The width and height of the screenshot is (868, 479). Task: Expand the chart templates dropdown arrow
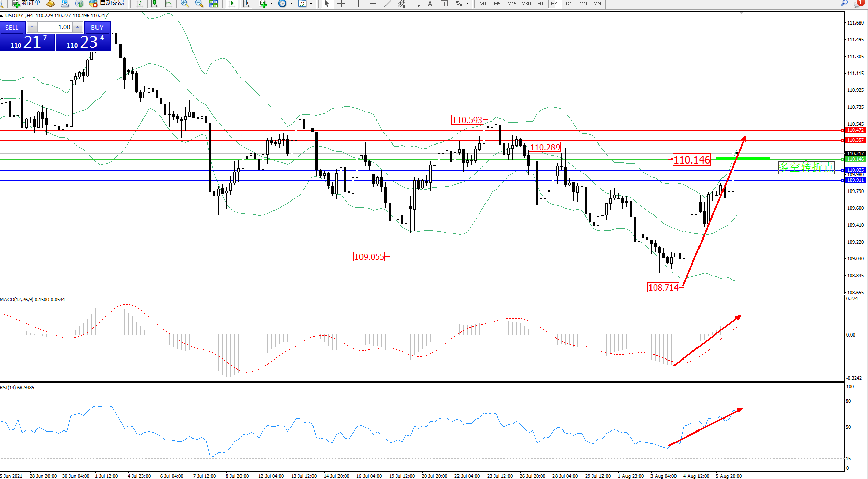click(x=311, y=4)
